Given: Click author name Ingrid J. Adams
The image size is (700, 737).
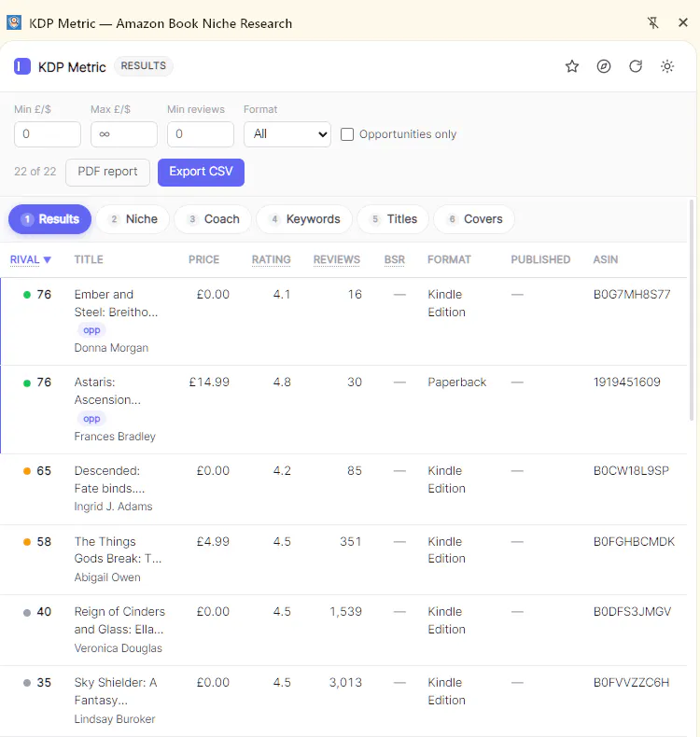Looking at the screenshot, I should (113, 507).
